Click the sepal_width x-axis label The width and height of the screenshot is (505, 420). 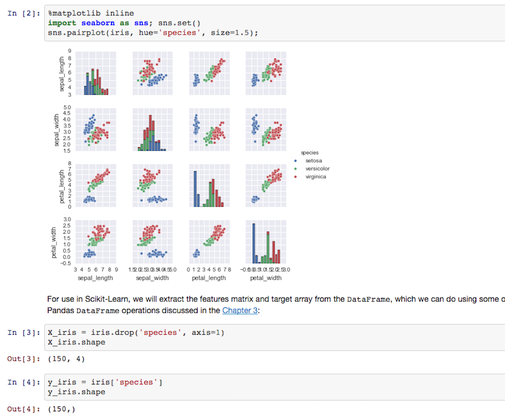coord(153,278)
